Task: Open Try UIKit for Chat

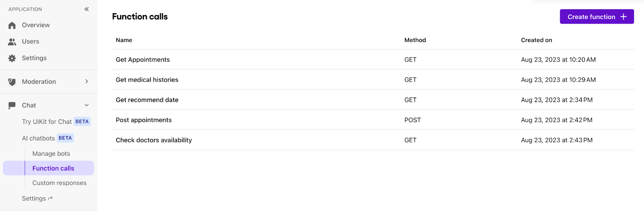Action: click(x=46, y=122)
